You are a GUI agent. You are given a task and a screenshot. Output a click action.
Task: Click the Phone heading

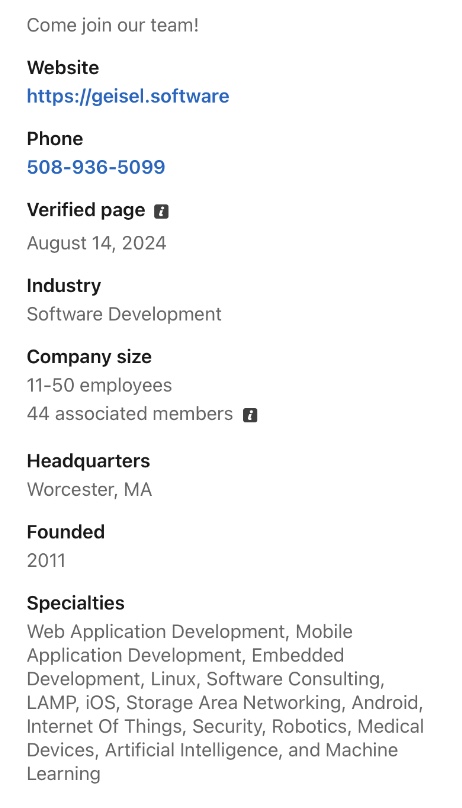[x=55, y=139]
